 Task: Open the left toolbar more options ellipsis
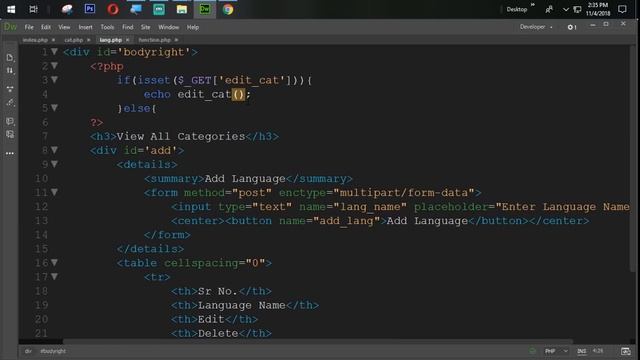(x=10, y=153)
